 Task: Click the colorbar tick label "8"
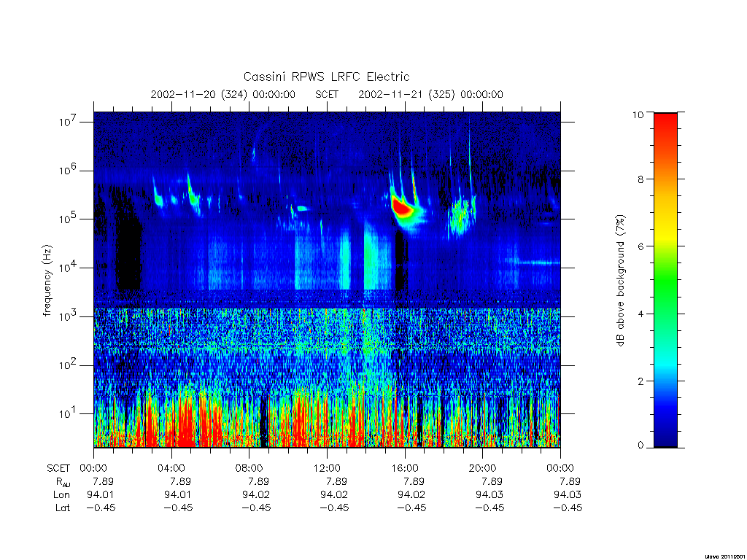pos(640,179)
